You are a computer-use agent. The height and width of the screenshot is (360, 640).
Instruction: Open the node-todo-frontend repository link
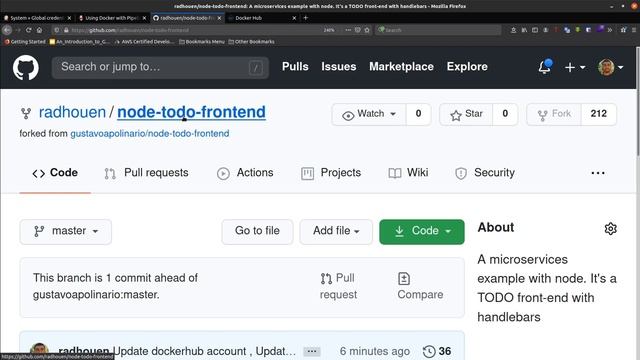(191, 112)
